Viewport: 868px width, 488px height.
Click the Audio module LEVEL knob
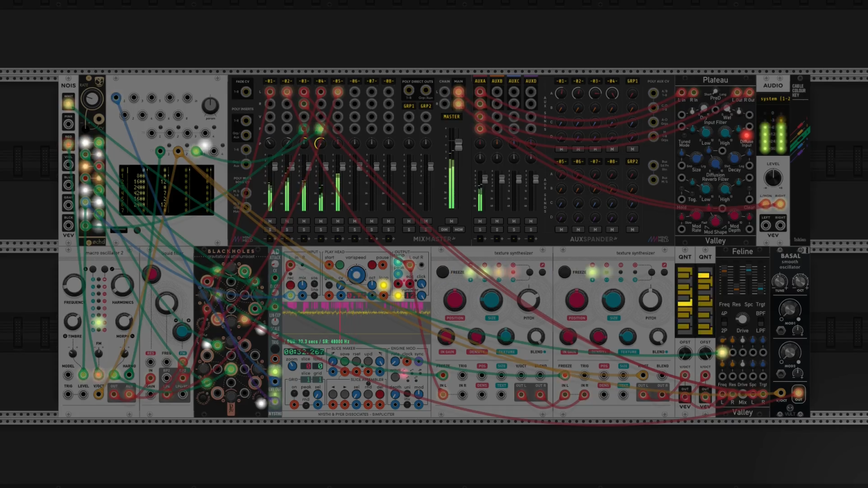[x=773, y=178]
